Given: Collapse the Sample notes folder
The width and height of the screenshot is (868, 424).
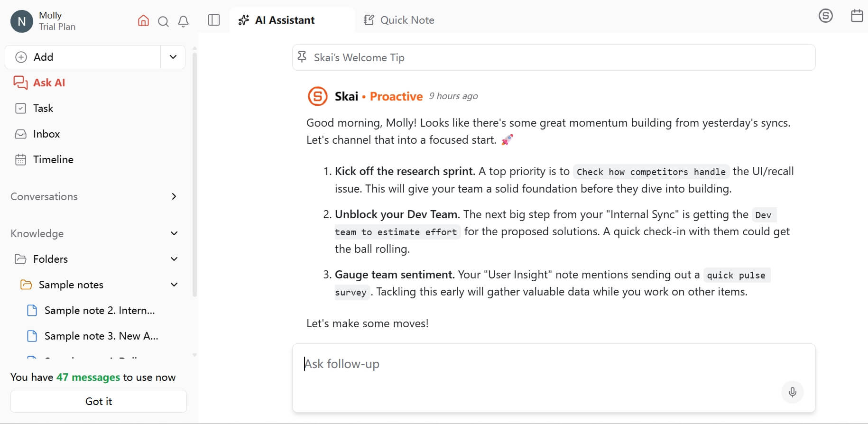Looking at the screenshot, I should pos(174,285).
